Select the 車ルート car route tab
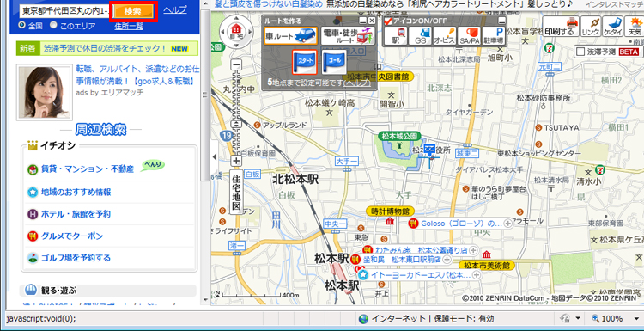The image size is (644, 331). tap(291, 36)
